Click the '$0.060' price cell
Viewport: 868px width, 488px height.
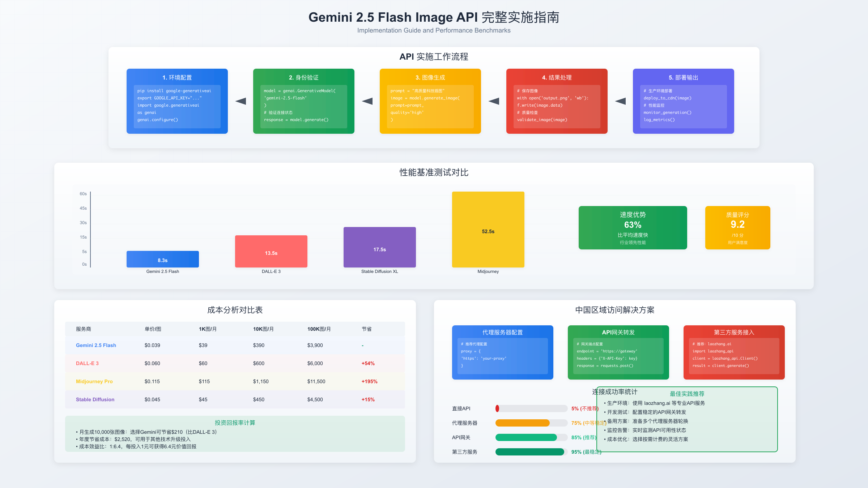tap(152, 363)
